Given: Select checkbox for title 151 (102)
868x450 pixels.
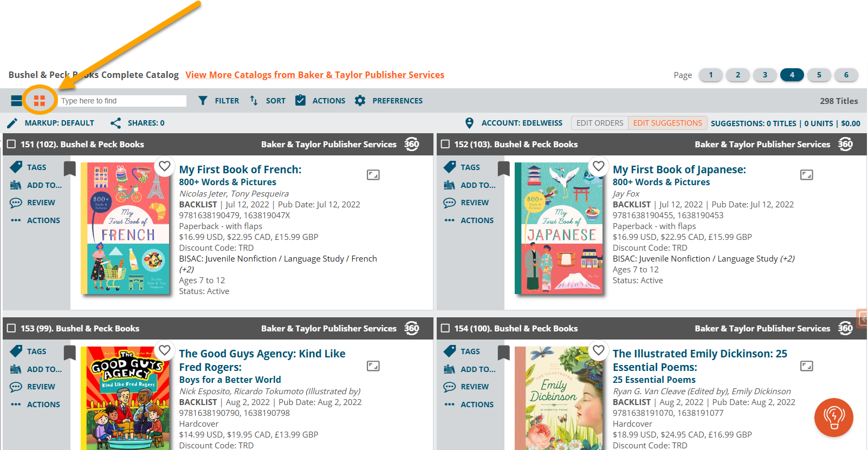Looking at the screenshot, I should pyautogui.click(x=11, y=144).
